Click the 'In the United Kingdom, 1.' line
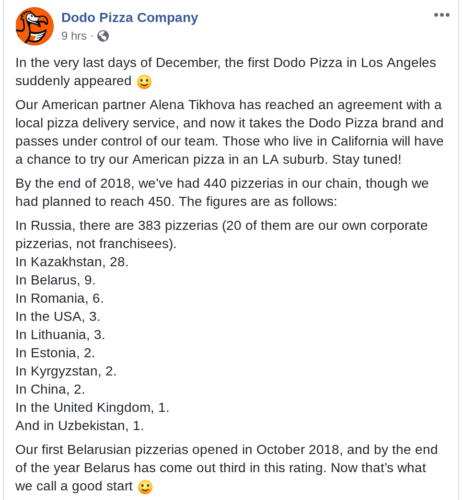 [x=92, y=408]
